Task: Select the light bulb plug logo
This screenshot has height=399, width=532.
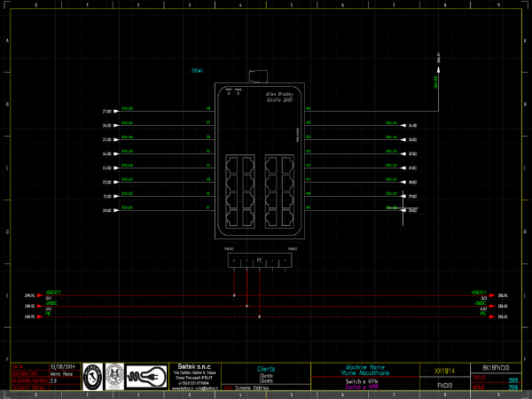Action: click(x=146, y=377)
